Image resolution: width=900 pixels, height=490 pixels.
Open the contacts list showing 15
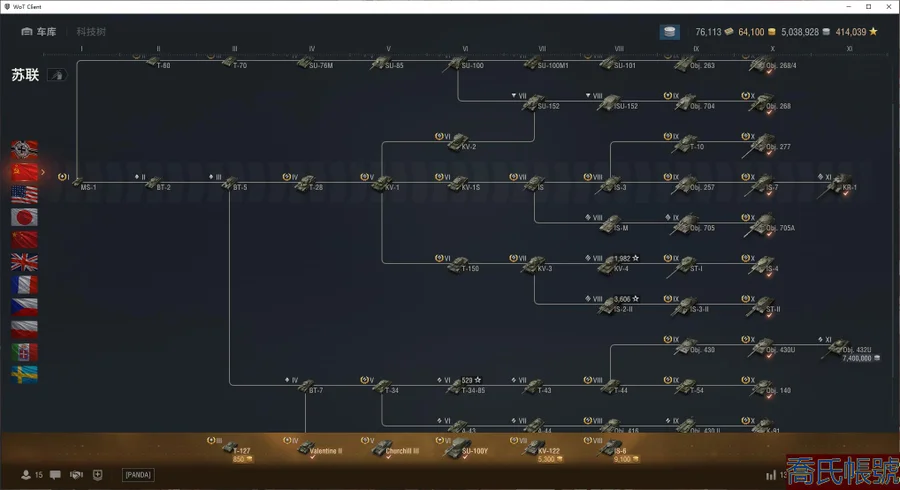coord(32,475)
